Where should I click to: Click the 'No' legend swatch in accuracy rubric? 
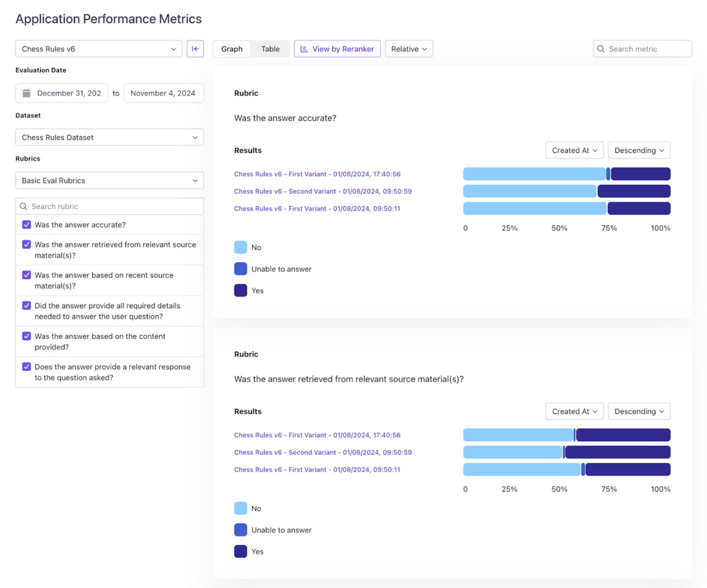pos(240,247)
